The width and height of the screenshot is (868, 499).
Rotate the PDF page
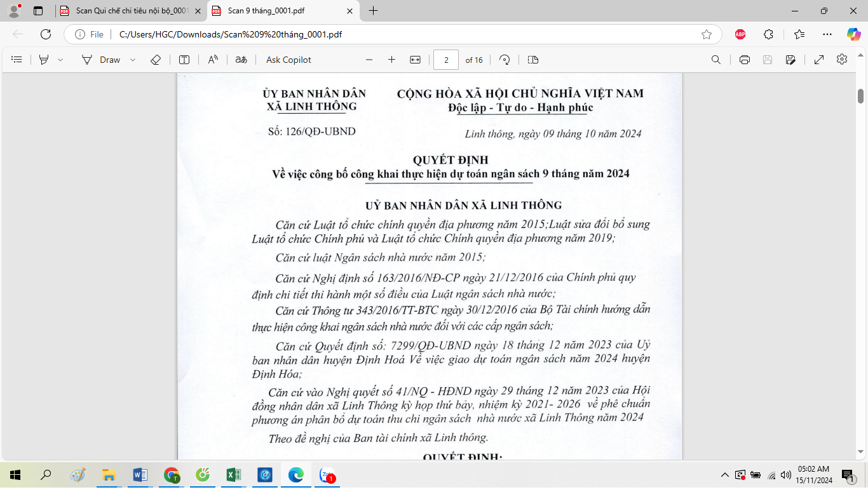coord(505,60)
